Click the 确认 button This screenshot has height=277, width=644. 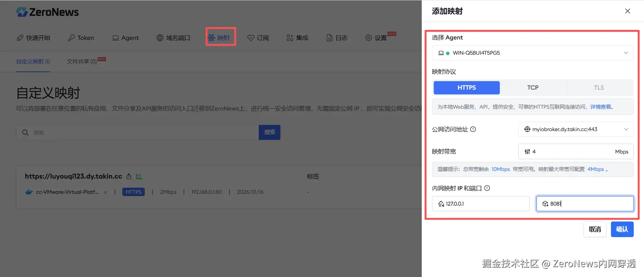coord(622,229)
